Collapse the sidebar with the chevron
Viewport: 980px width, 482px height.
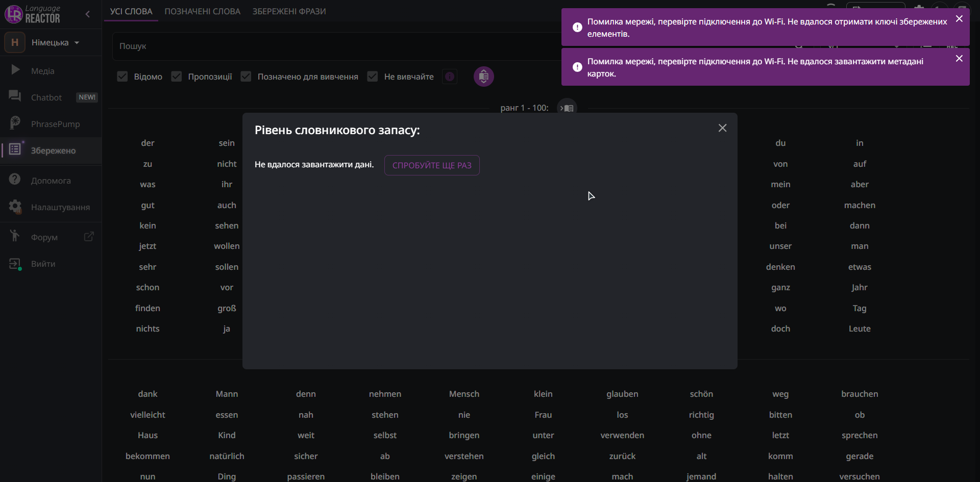88,14
